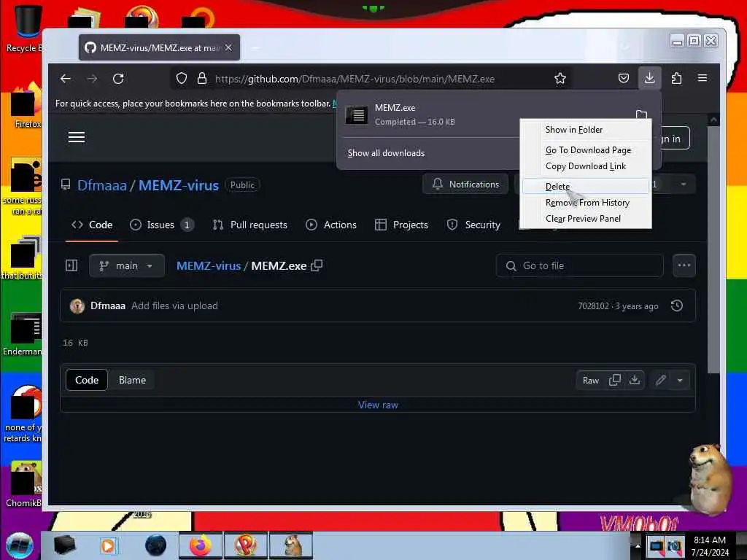This screenshot has width=747, height=560.
Task: Open the Issues tab
Action: click(161, 225)
